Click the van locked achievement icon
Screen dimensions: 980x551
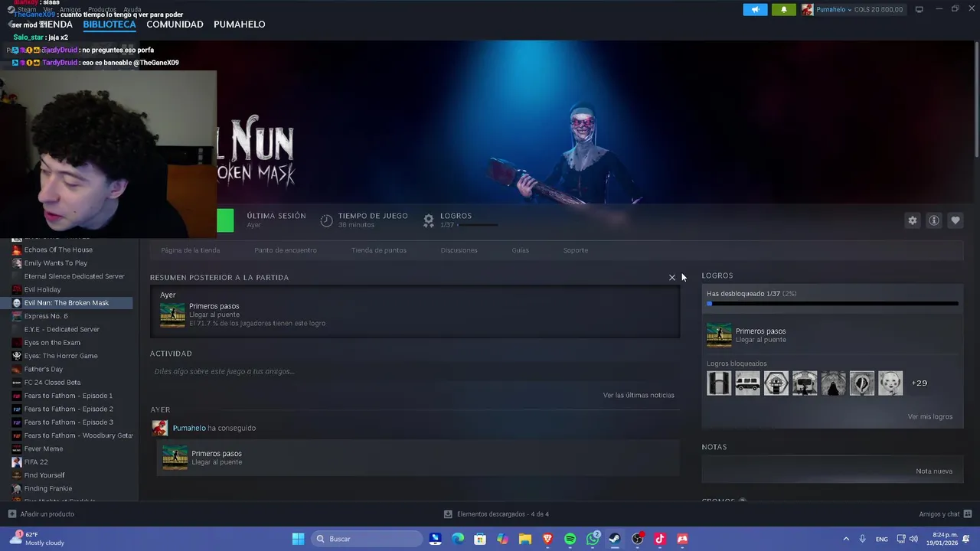pyautogui.click(x=747, y=383)
